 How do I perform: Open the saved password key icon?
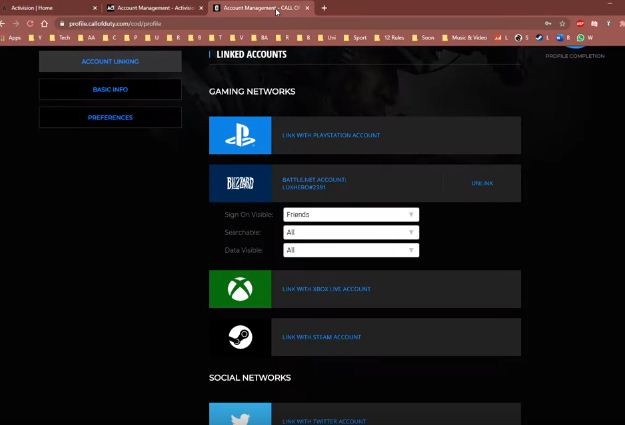(x=548, y=24)
